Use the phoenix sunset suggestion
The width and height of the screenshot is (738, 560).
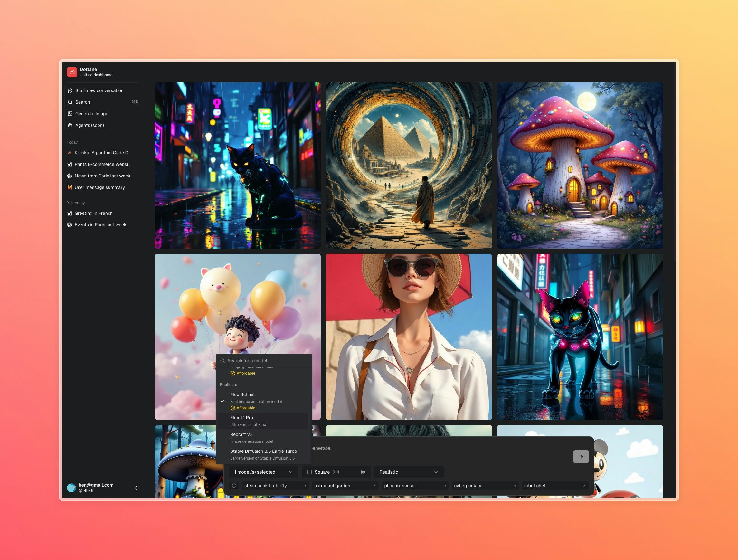click(x=415, y=486)
